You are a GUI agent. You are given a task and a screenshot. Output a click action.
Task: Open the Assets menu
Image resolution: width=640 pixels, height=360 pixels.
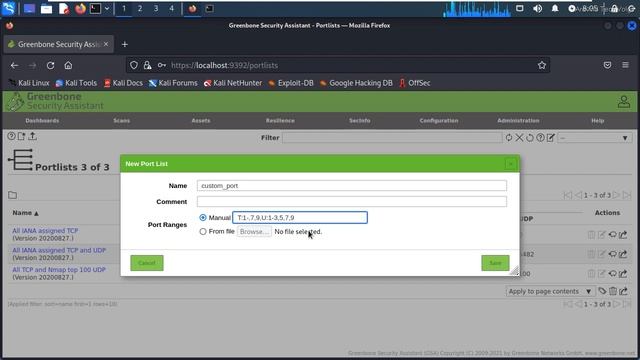pos(201,121)
